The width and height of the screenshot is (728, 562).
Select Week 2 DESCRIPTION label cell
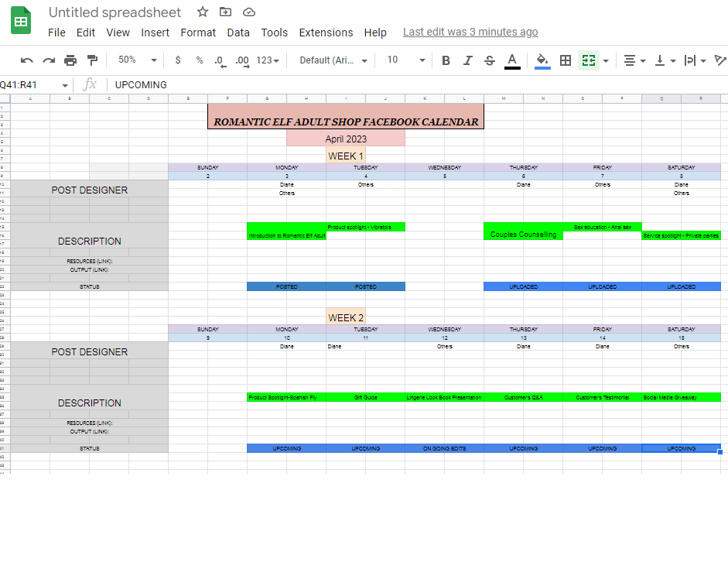(89, 398)
